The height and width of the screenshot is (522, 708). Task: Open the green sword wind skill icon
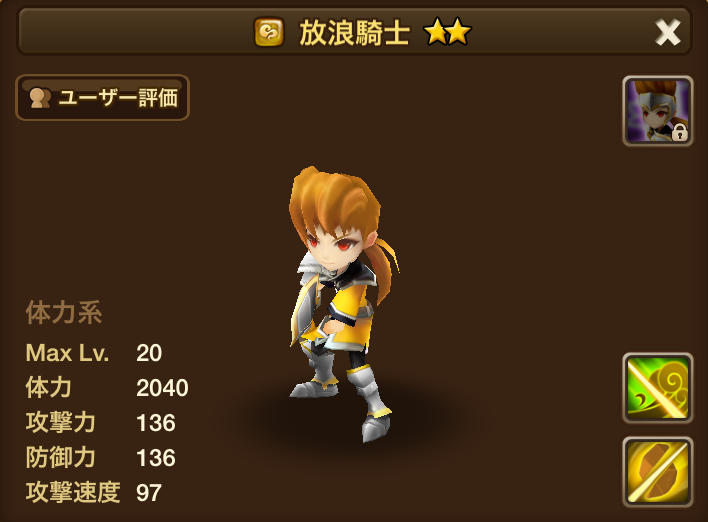click(x=658, y=388)
